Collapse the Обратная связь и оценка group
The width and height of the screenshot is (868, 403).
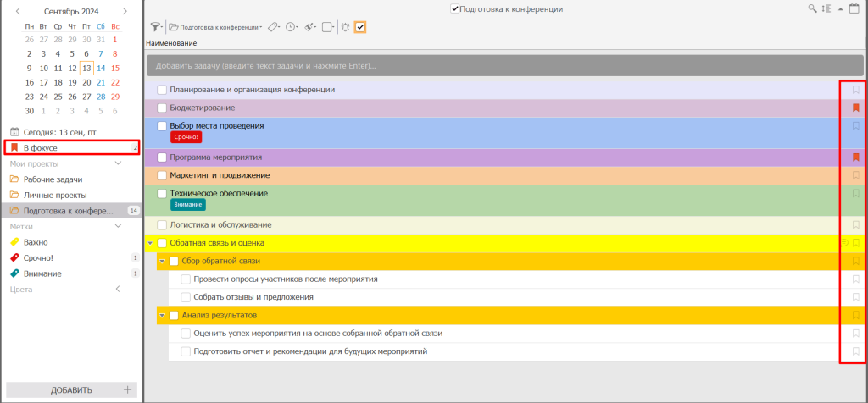coord(150,244)
